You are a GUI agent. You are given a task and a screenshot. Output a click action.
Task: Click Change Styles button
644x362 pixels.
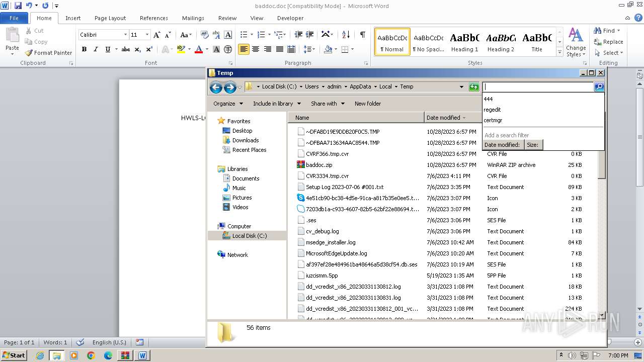[x=576, y=43]
